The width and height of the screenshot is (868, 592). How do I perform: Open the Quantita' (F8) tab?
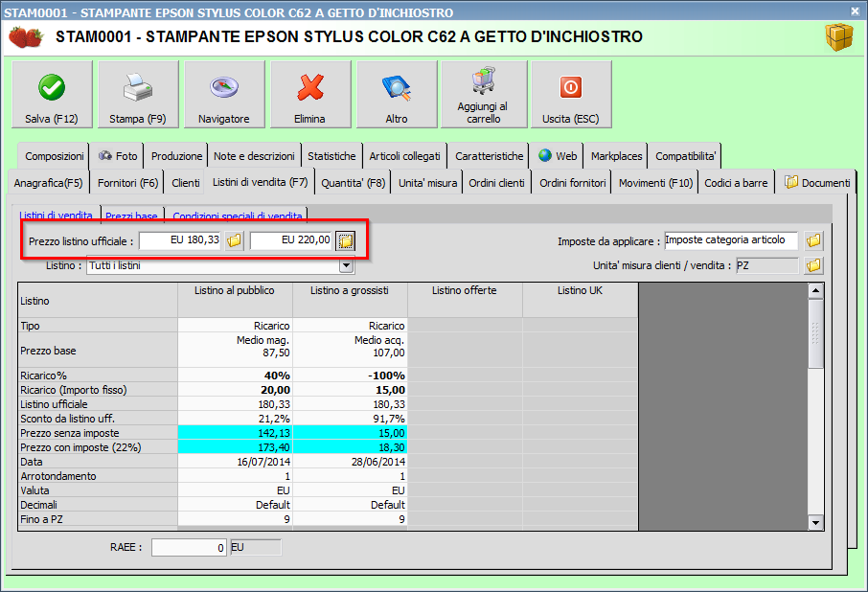click(354, 183)
